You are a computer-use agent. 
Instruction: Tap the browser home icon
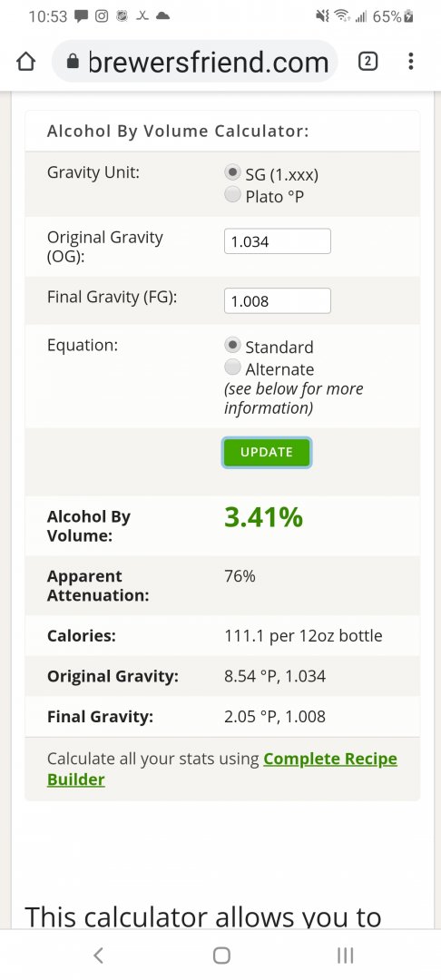coord(25,62)
